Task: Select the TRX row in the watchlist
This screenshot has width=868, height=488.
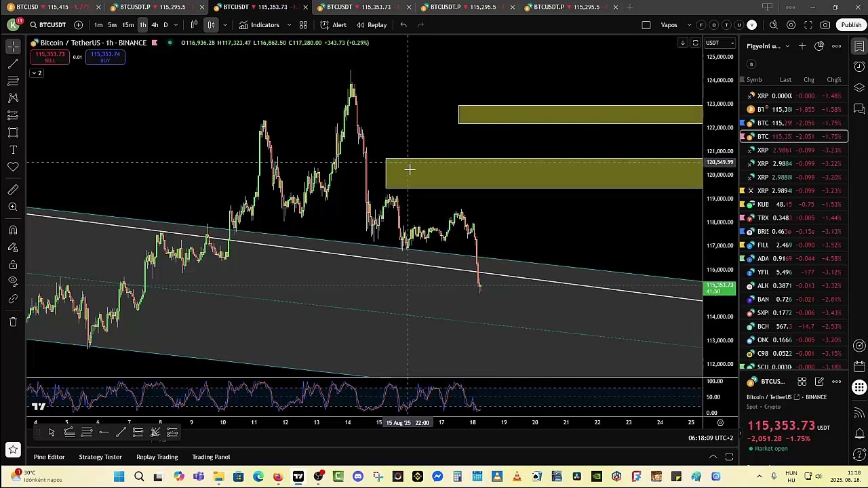Action: [x=793, y=218]
